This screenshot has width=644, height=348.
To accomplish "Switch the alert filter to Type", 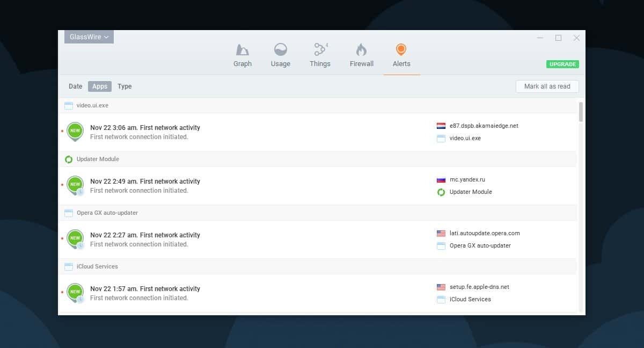I will (x=125, y=86).
